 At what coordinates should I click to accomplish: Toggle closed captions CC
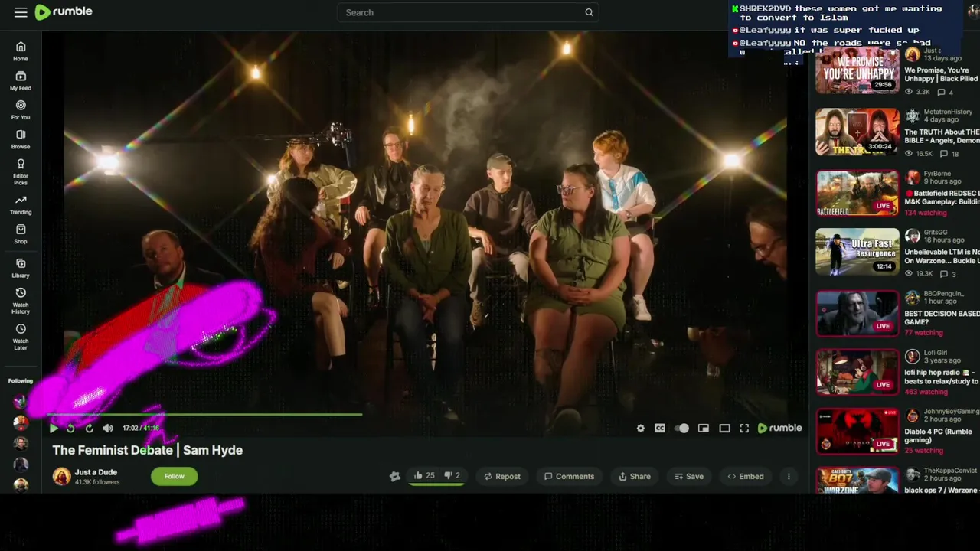click(x=660, y=429)
